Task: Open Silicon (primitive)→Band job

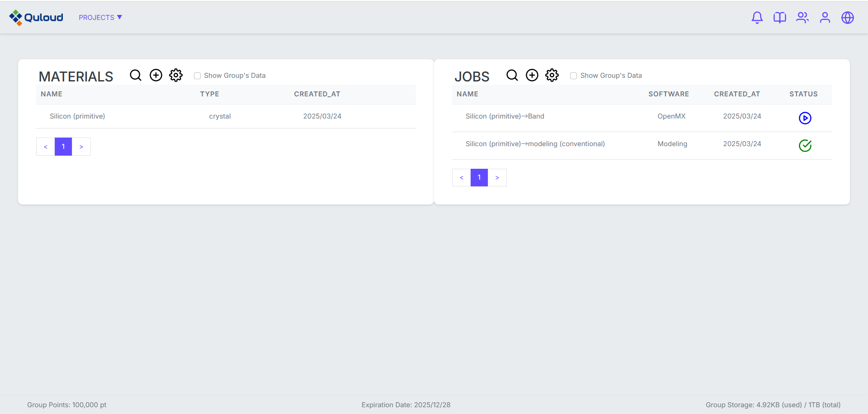Action: click(x=505, y=116)
